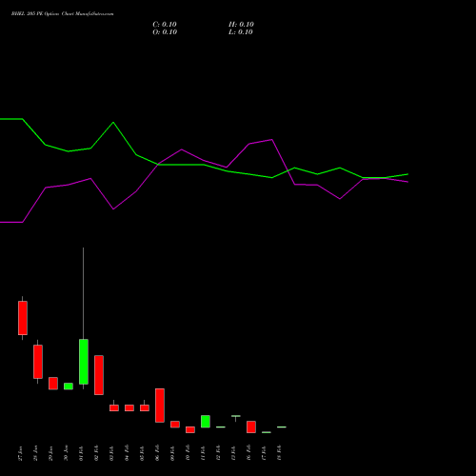
Task: Click the '16 Feb' date label
Action: pos(249,453)
